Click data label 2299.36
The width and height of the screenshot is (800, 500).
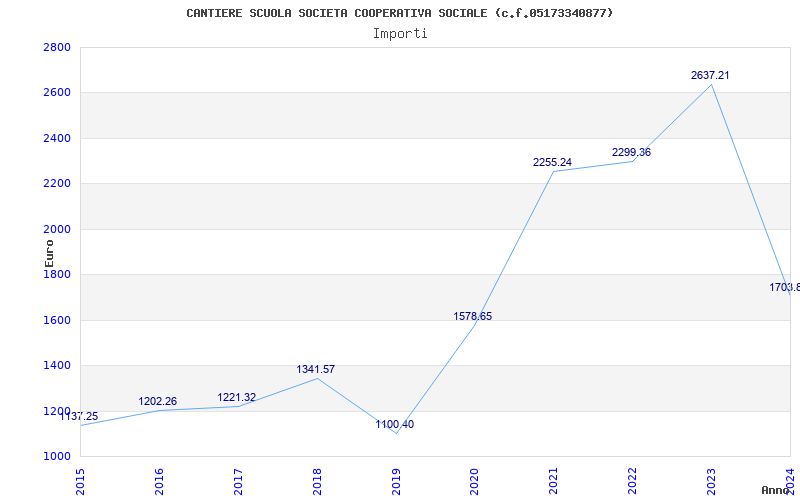tap(632, 153)
